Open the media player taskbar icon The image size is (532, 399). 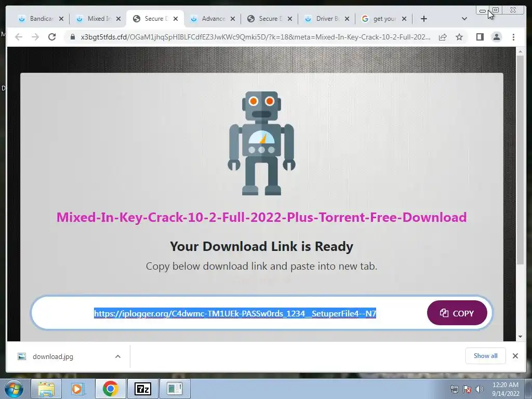click(x=78, y=389)
